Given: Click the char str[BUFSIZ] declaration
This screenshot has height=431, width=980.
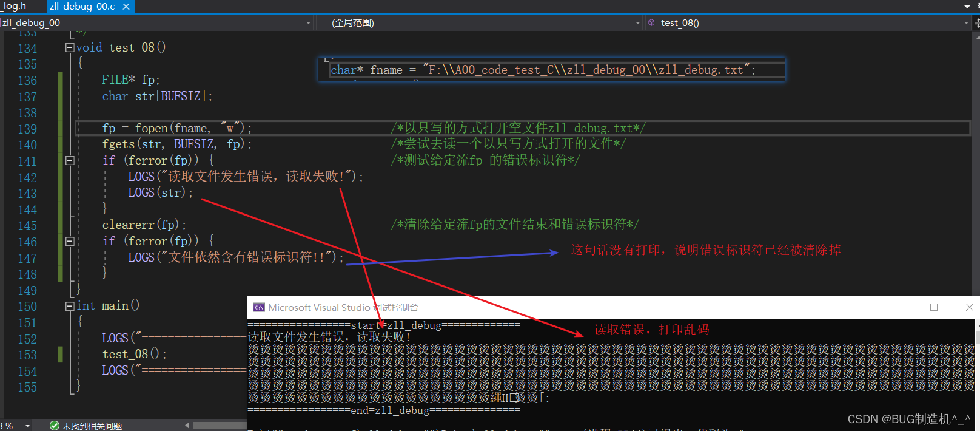Looking at the screenshot, I should (x=157, y=96).
